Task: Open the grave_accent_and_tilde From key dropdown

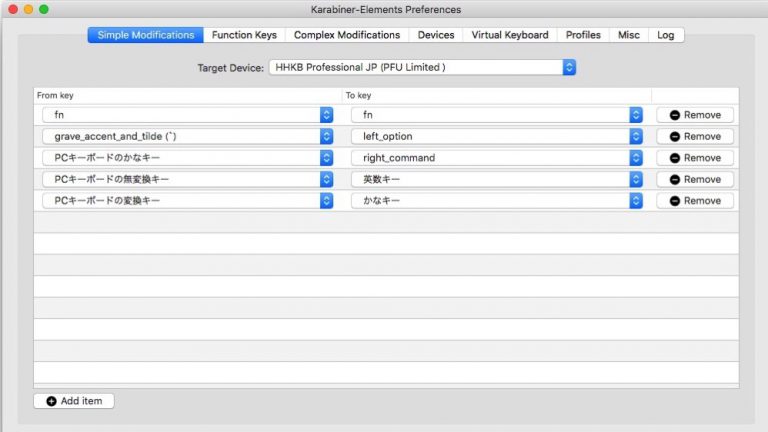Action: coord(188,136)
